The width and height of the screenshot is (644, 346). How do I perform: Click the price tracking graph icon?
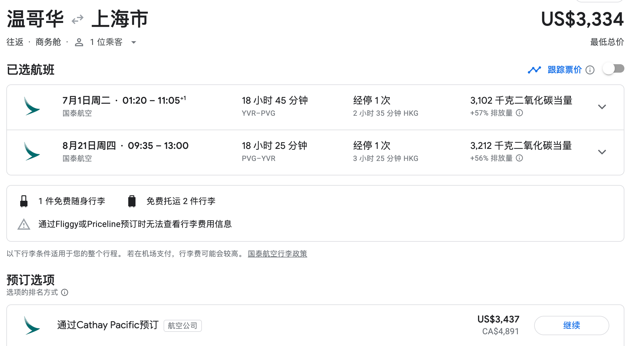click(534, 70)
